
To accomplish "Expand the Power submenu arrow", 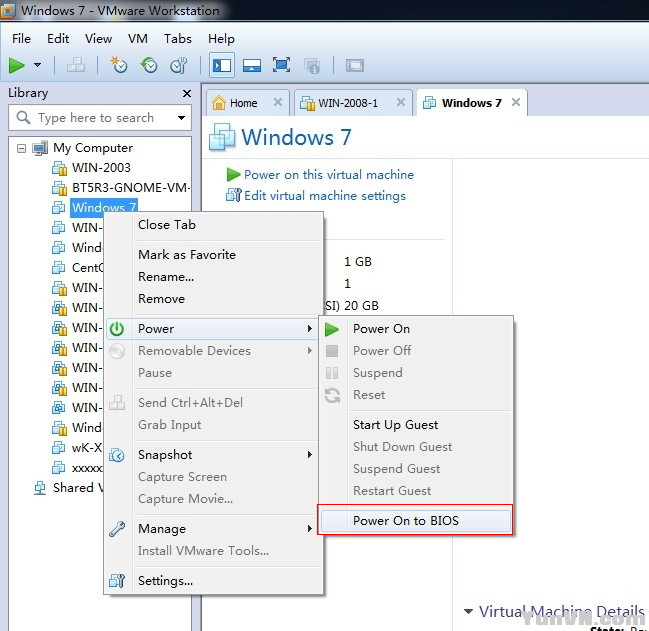I will 310,329.
